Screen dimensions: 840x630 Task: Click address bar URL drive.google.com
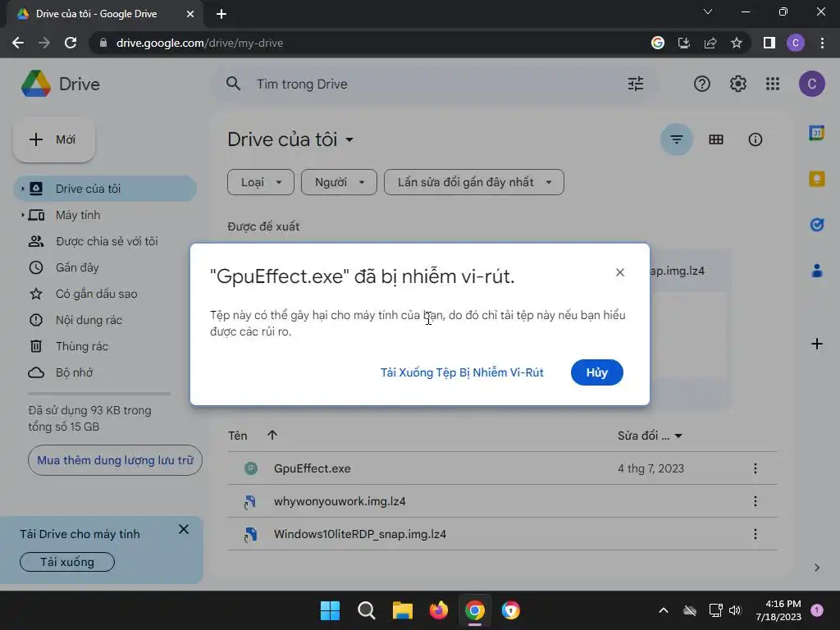[x=200, y=43]
